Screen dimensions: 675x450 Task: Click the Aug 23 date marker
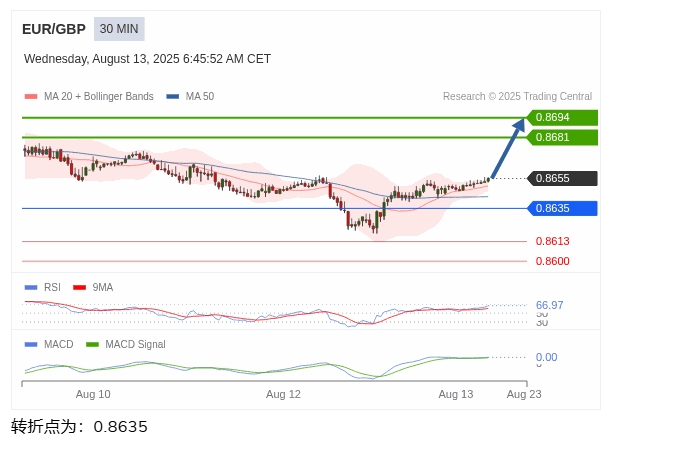coord(524,394)
